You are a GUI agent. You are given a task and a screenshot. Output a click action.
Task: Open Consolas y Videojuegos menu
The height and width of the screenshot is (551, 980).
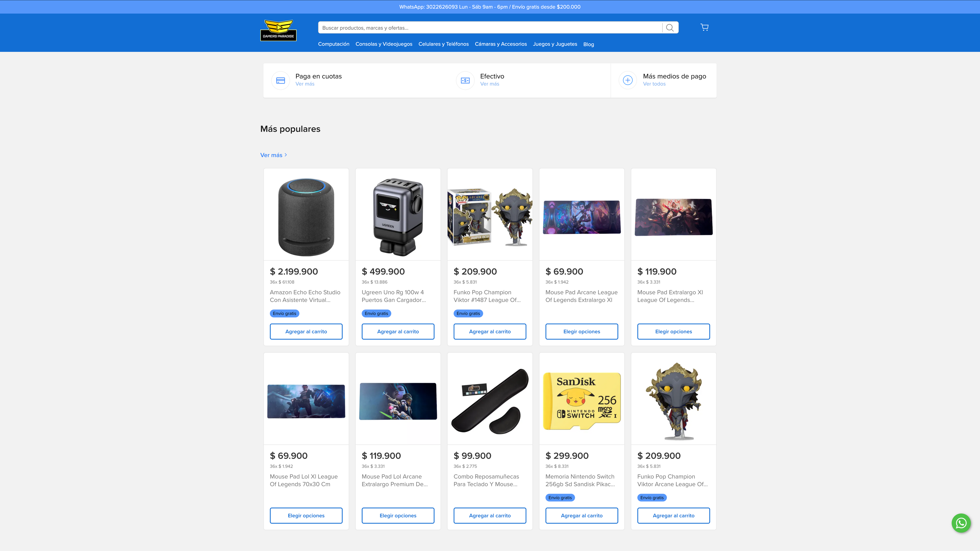click(x=383, y=44)
